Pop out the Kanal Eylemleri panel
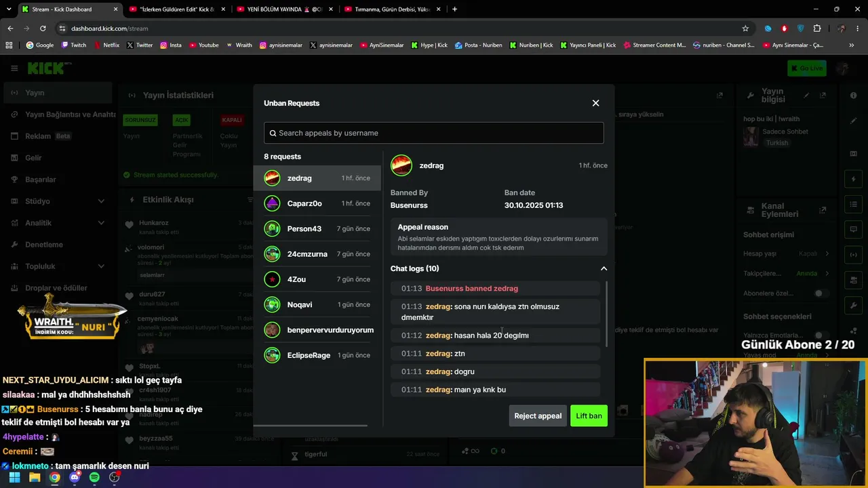The image size is (868, 488). (x=823, y=210)
